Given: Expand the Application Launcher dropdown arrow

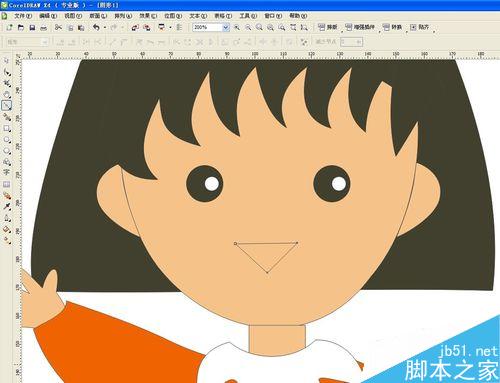Looking at the screenshot, I should tap(170, 27).
